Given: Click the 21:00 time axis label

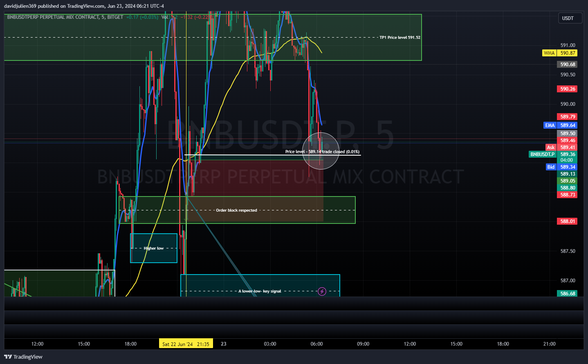Looking at the screenshot, I should 549,344.
